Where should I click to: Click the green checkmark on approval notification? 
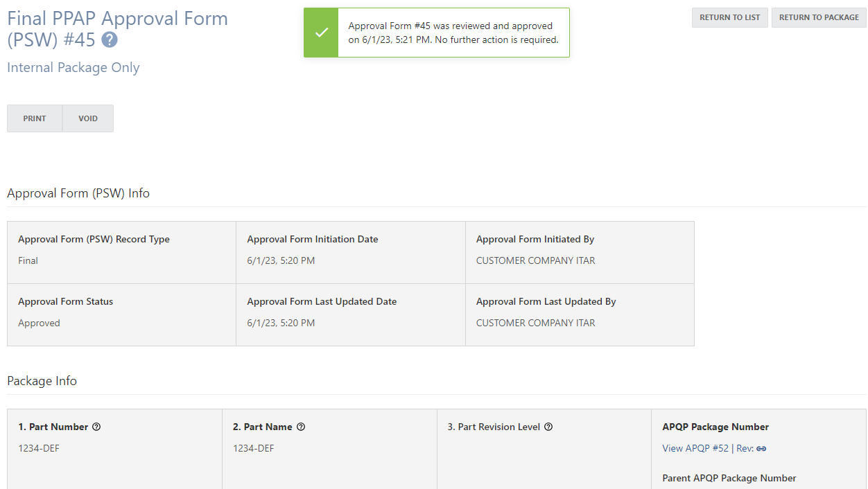coord(320,32)
